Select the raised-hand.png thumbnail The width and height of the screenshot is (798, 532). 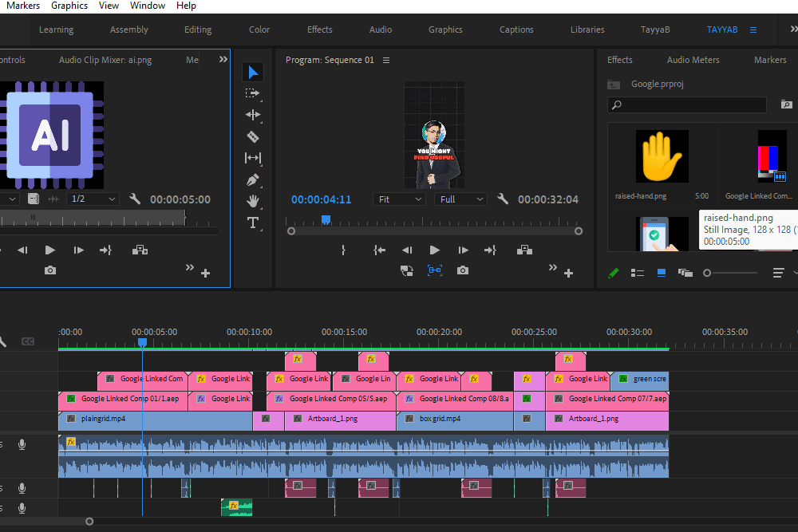pos(662,156)
